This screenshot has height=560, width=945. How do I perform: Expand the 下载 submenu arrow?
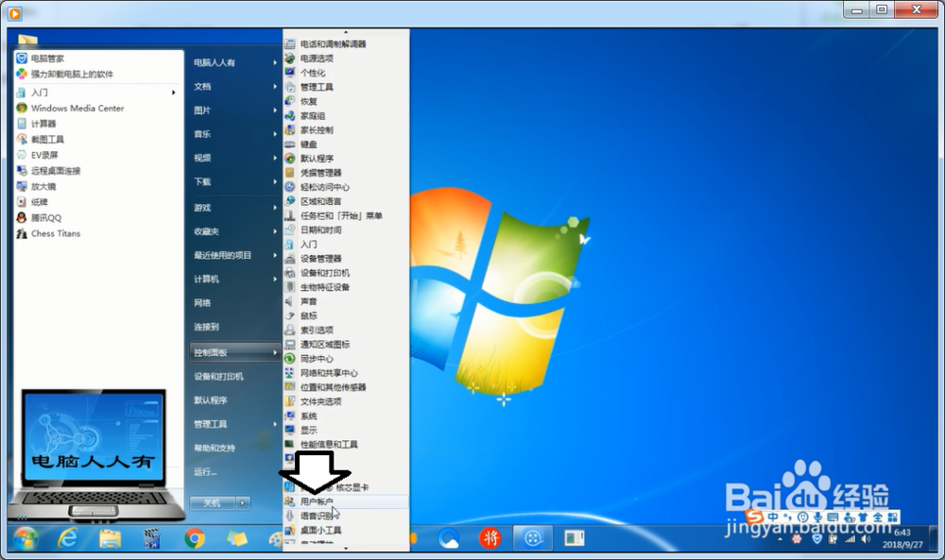coord(275,181)
